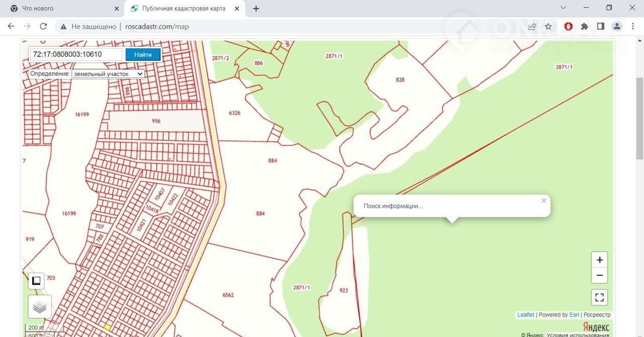Image resolution: width=644 pixels, height=337 pixels.
Task: Share this page via share icon
Action: coord(532,26)
